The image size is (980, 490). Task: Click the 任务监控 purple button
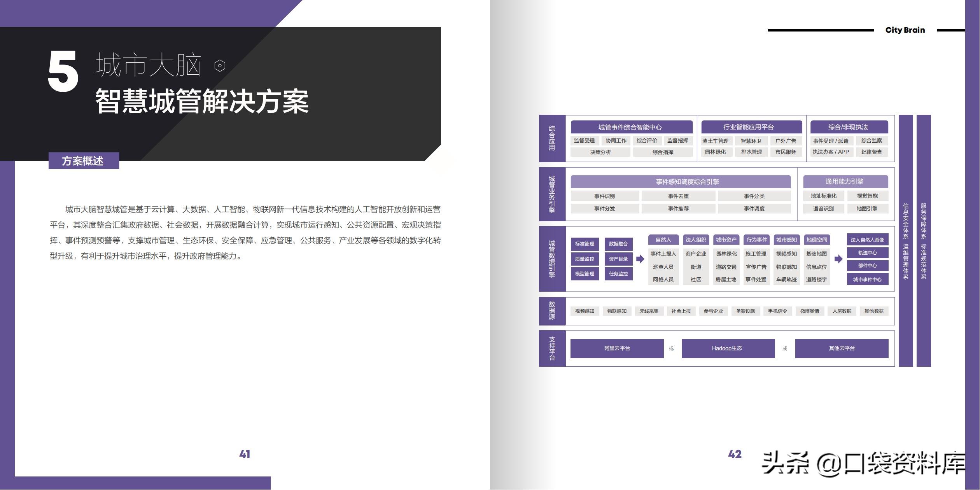(x=618, y=274)
